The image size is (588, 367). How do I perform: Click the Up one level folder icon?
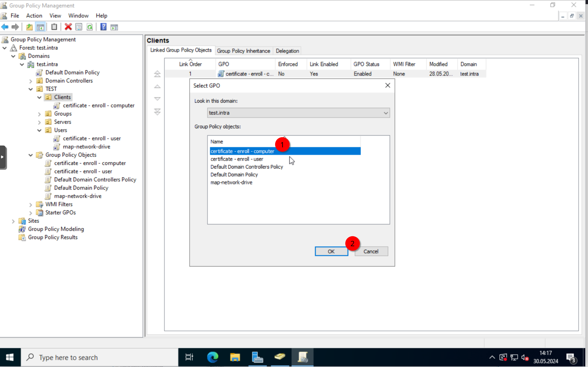point(29,27)
